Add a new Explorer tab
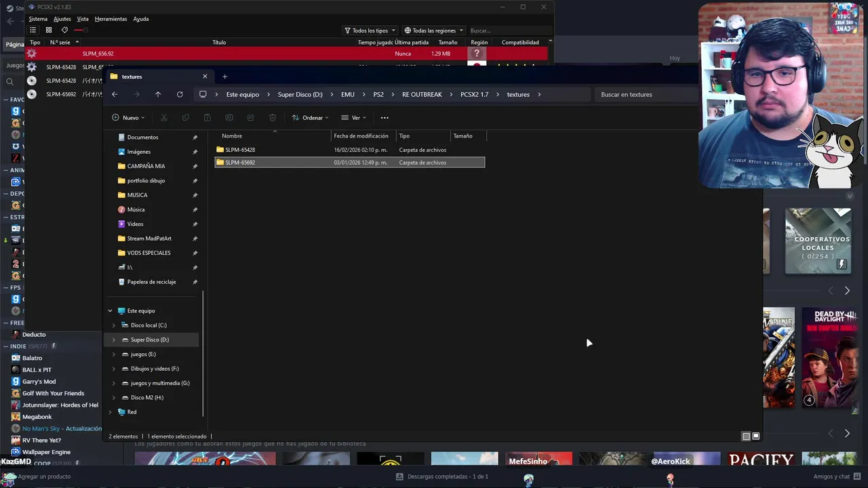Image resolution: width=868 pixels, height=488 pixels. click(x=224, y=77)
